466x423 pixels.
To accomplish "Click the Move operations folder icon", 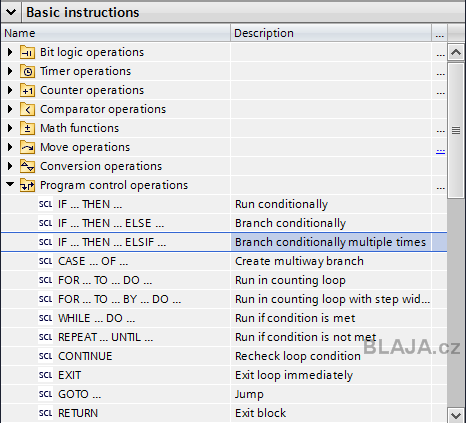I will (x=27, y=147).
